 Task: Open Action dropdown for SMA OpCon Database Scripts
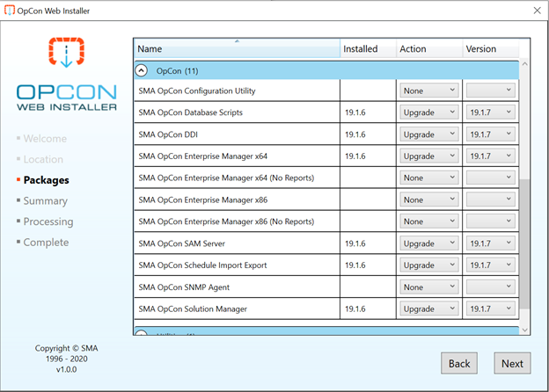428,113
